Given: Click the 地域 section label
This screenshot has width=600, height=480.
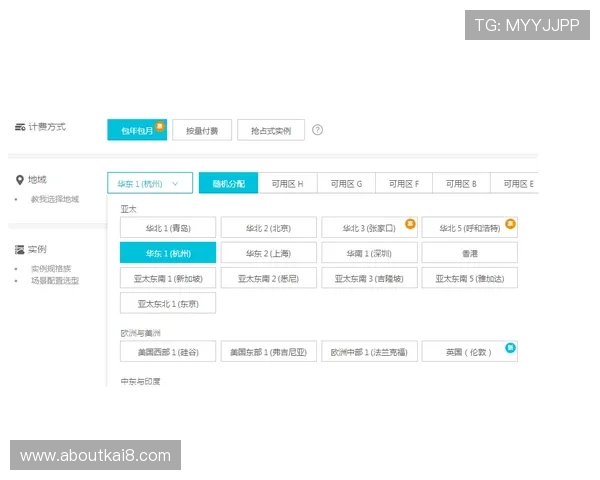Looking at the screenshot, I should (x=37, y=180).
